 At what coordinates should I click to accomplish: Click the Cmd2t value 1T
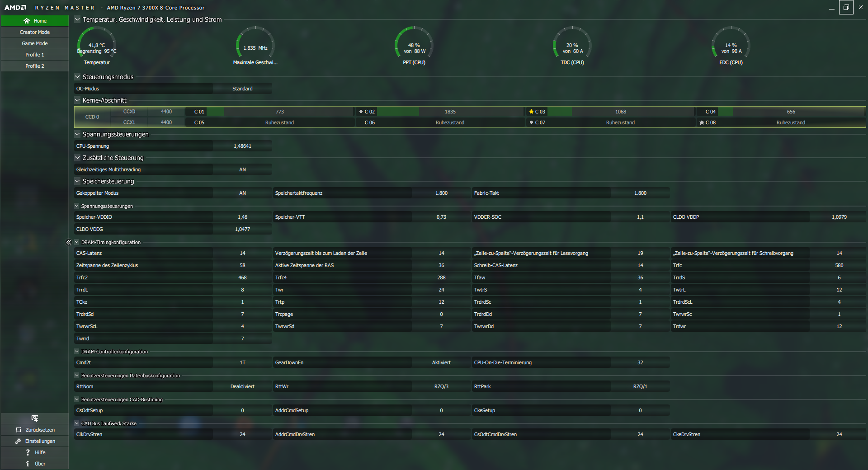(242, 362)
